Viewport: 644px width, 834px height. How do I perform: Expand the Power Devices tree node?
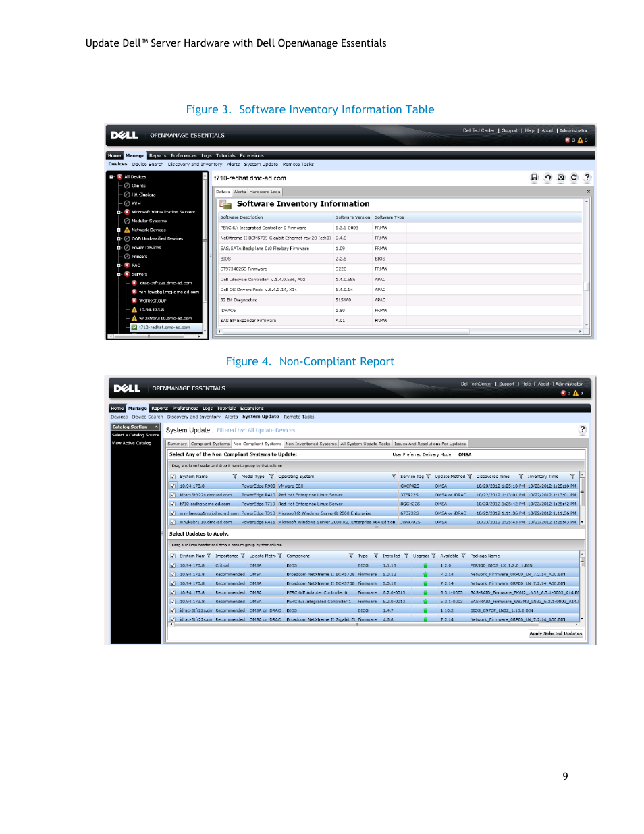(119, 247)
